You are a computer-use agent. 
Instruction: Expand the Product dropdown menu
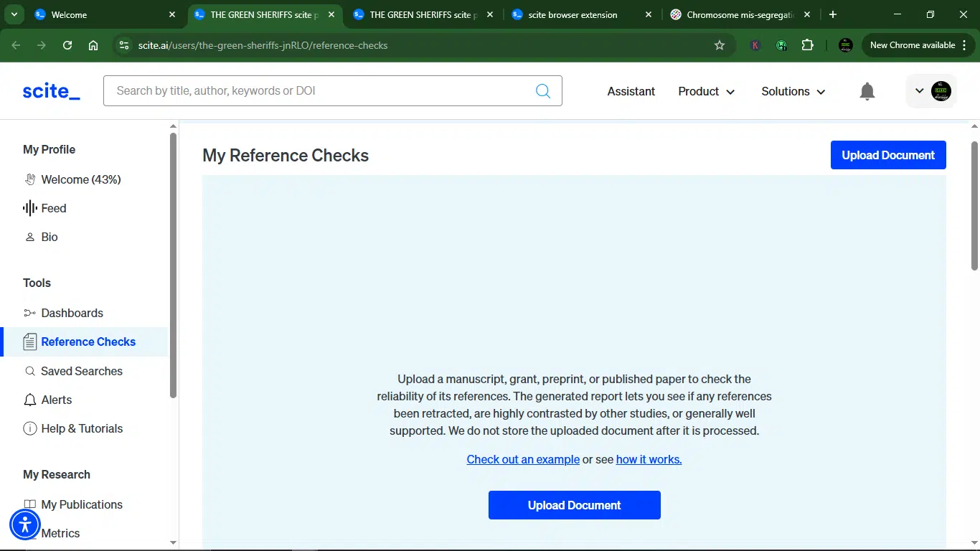point(707,91)
